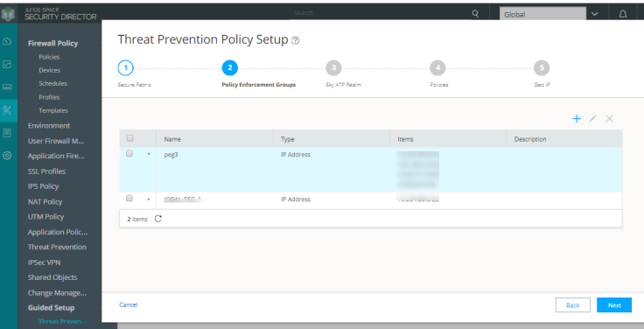Collapse the peg3 row arrow
The width and height of the screenshot is (644, 329).
coord(149,154)
